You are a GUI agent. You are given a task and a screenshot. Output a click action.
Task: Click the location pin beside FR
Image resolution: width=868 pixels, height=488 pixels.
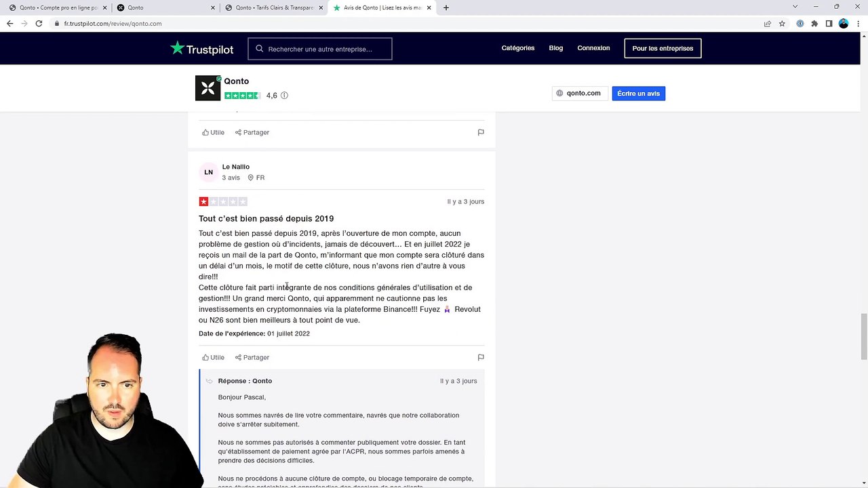[250, 178]
